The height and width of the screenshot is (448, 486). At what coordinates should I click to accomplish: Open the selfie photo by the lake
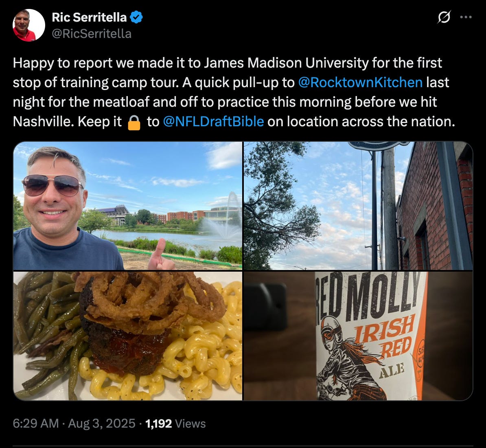click(x=128, y=206)
